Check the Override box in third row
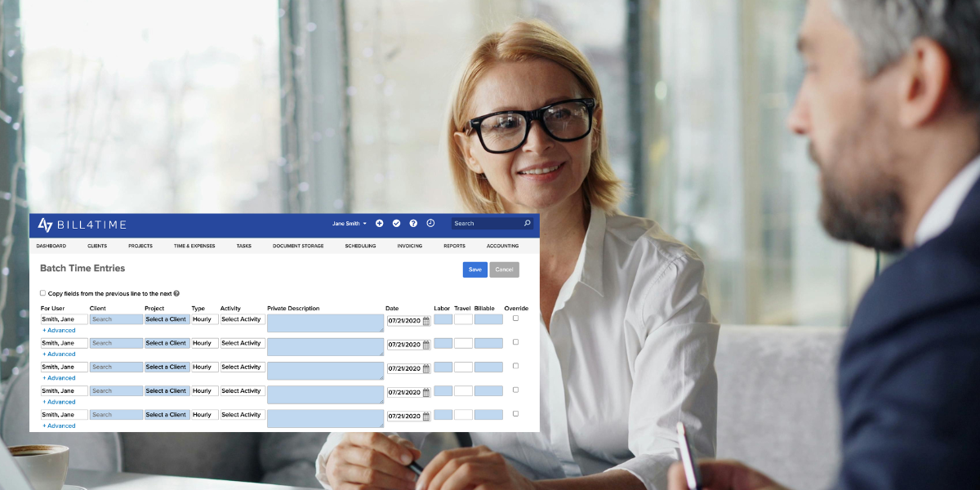This screenshot has height=490, width=980. point(515,366)
